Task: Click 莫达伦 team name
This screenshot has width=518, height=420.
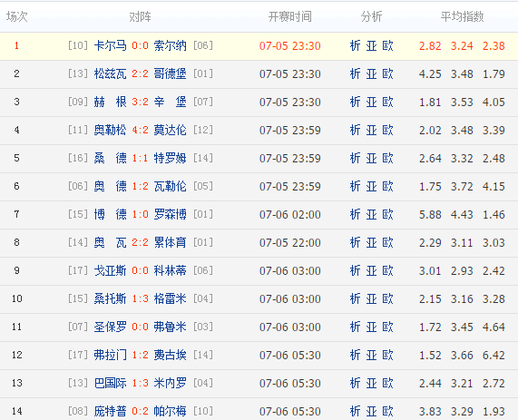Action: click(x=171, y=130)
